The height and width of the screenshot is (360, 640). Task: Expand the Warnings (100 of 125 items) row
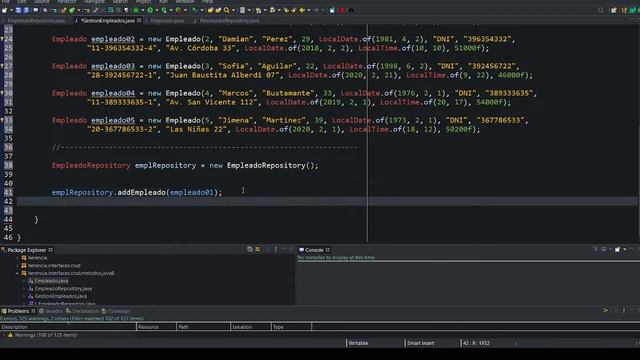4,335
